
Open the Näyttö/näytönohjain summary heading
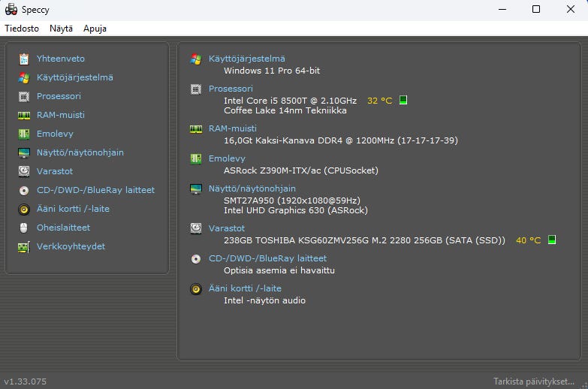pyautogui.click(x=252, y=188)
